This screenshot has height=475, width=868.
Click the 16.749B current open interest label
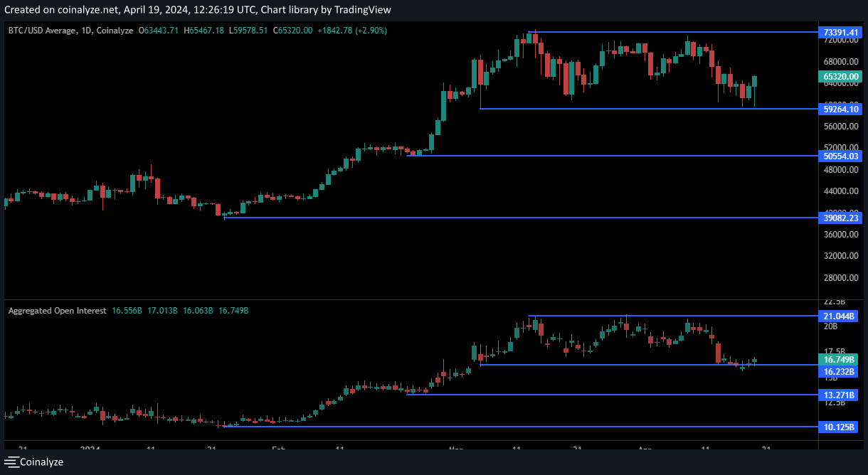coord(840,360)
